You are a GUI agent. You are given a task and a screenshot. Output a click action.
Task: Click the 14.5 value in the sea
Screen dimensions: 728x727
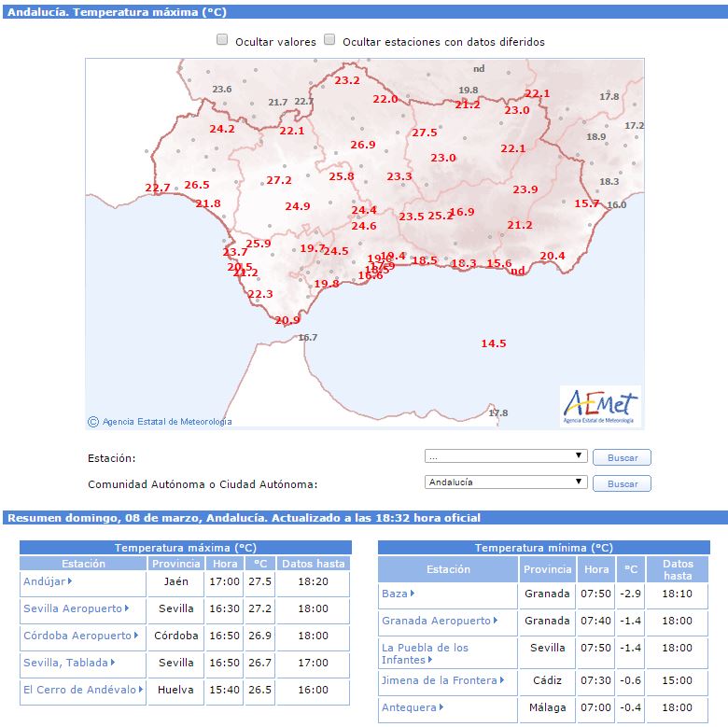tap(494, 343)
